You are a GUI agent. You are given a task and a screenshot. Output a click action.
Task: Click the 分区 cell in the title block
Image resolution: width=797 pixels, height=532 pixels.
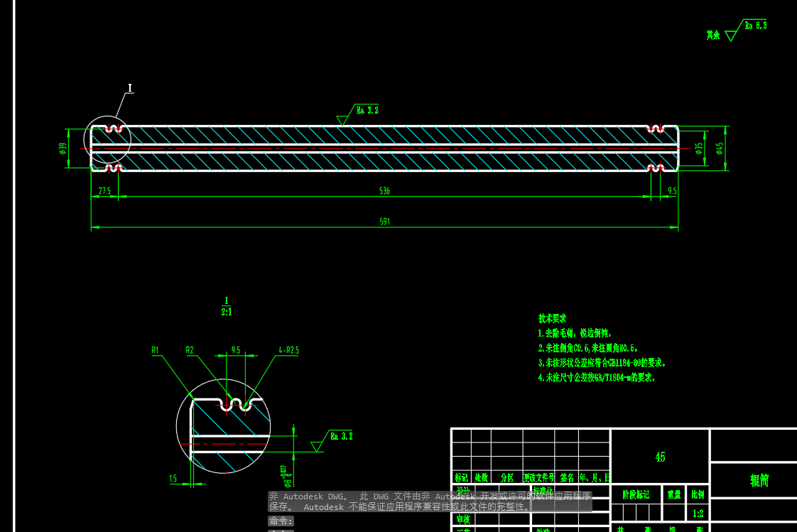[506, 477]
